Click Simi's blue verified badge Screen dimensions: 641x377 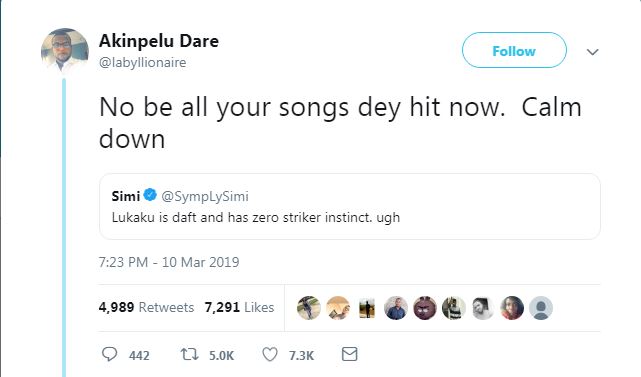click(150, 195)
